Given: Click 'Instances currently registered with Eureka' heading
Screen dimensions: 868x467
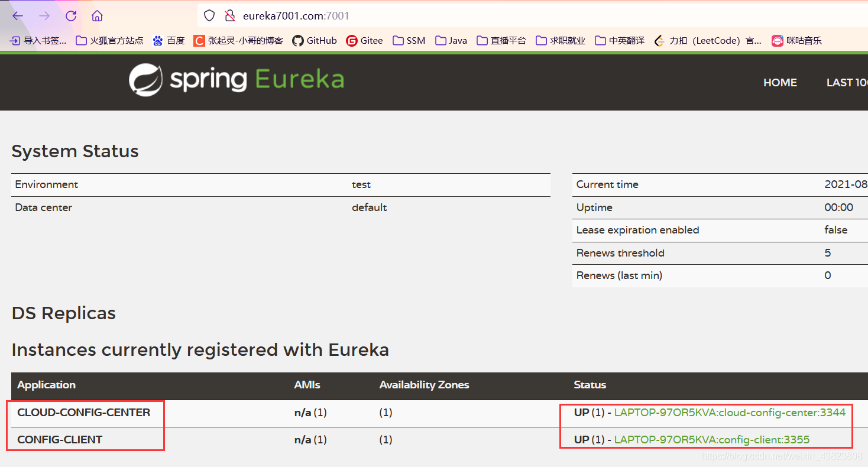Looking at the screenshot, I should coord(200,349).
